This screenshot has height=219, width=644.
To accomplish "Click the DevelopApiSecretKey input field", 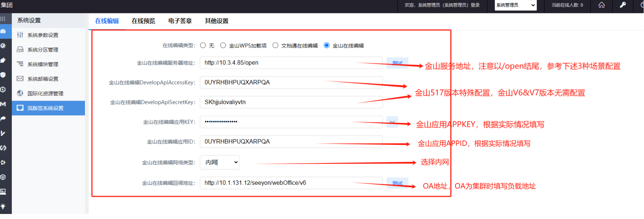I will pos(291,102).
